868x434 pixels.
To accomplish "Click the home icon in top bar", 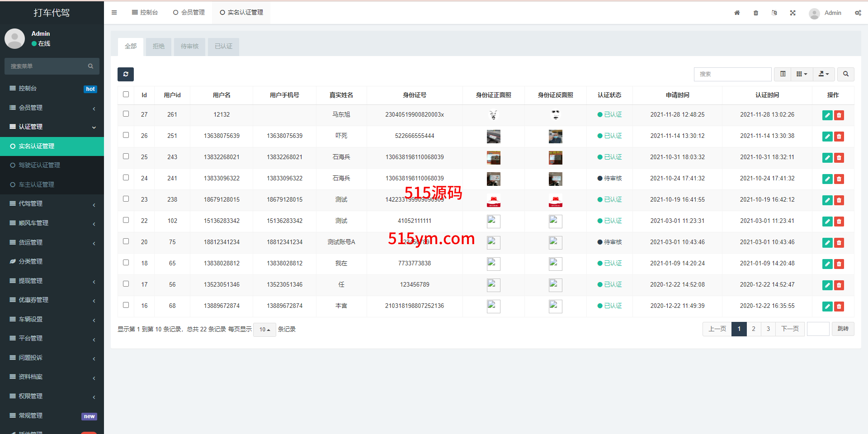I will click(x=737, y=13).
